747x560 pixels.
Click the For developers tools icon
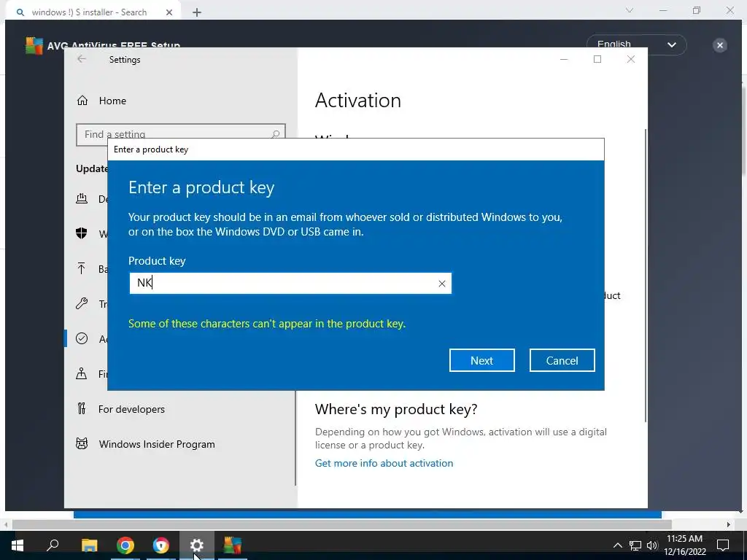(x=82, y=408)
